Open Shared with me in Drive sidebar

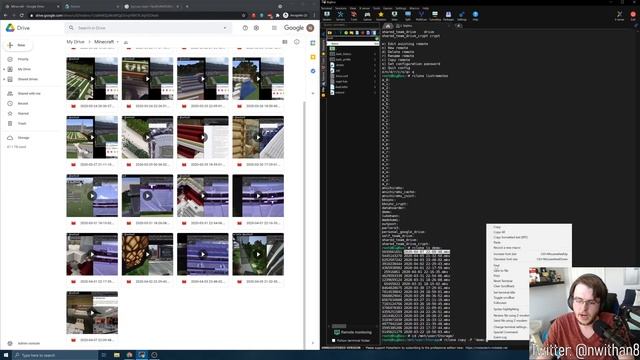[29, 93]
